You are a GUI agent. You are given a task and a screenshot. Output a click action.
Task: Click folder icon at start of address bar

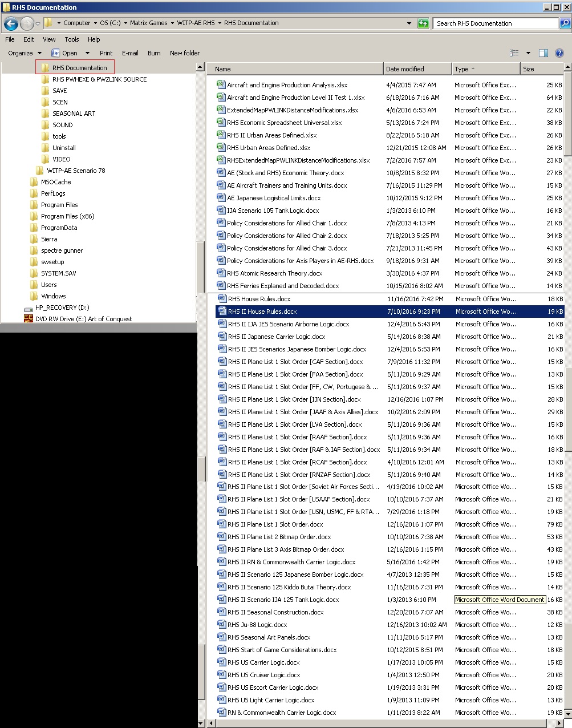[48, 23]
